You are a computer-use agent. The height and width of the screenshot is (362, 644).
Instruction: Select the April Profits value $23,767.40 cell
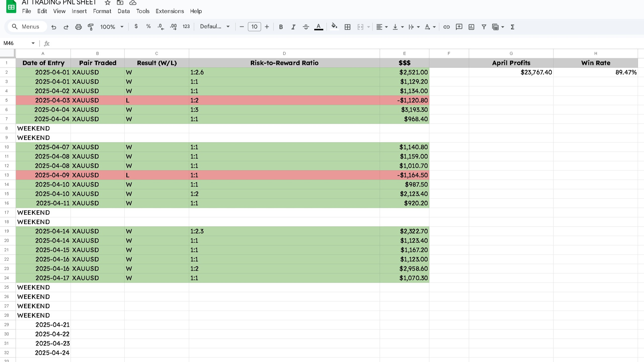tap(511, 72)
